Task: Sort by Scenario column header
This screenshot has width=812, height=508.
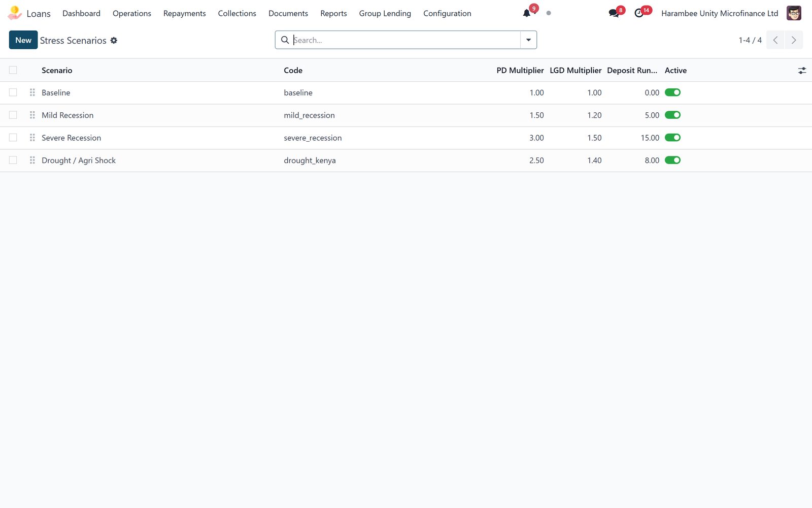Action: pyautogui.click(x=57, y=71)
